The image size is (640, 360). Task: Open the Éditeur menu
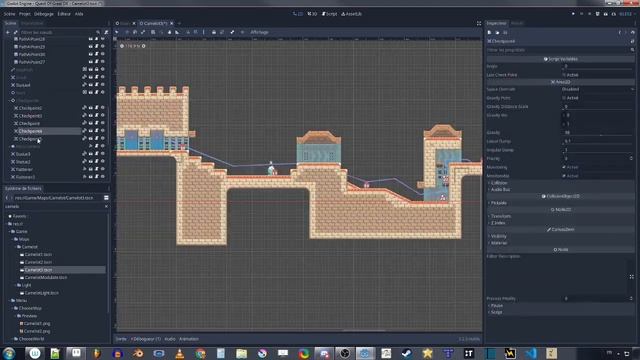[64, 14]
